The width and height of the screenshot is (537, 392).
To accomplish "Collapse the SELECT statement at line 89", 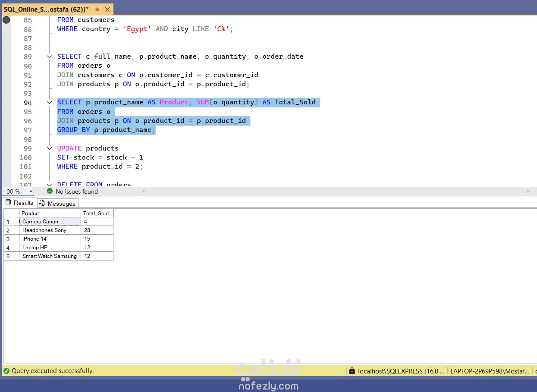I will (x=49, y=56).
